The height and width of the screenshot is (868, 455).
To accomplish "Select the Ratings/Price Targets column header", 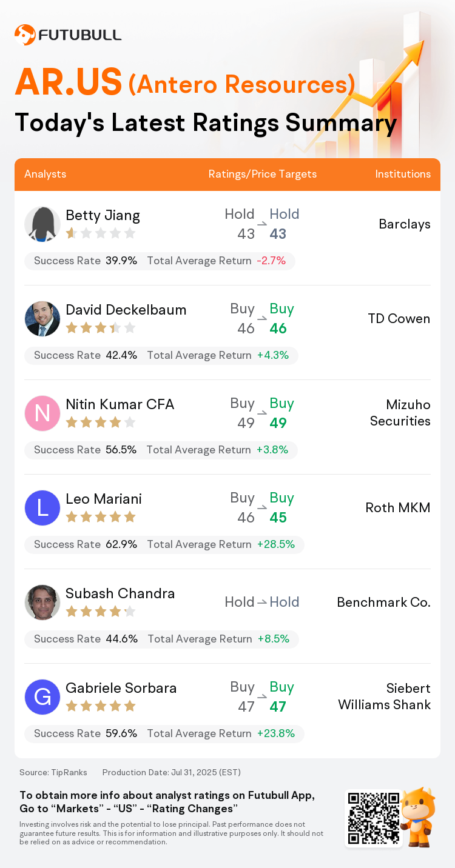I will (263, 174).
